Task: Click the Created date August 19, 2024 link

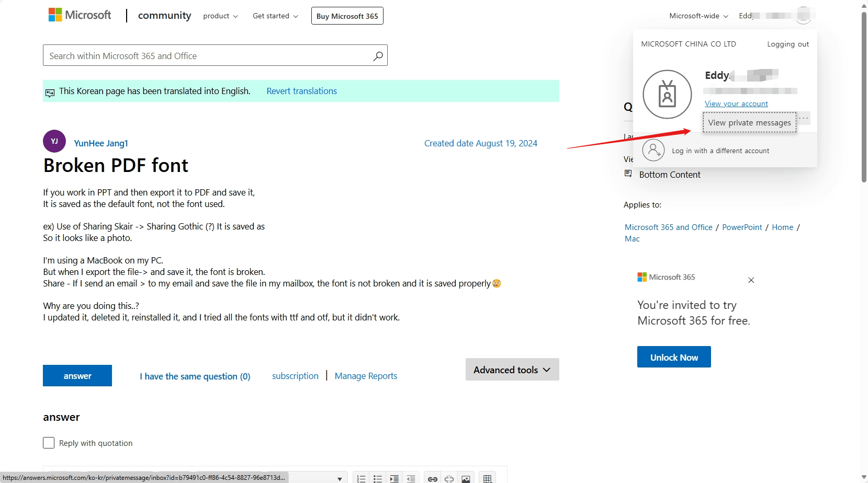Action: [481, 143]
